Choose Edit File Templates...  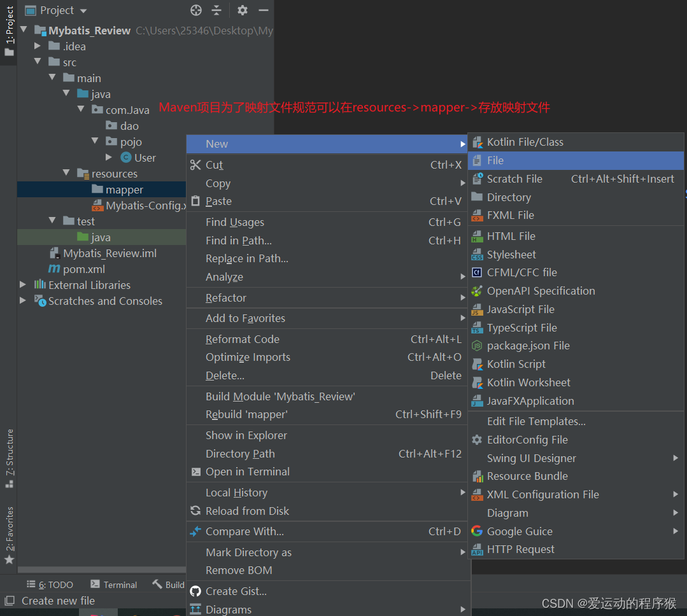[576, 421]
